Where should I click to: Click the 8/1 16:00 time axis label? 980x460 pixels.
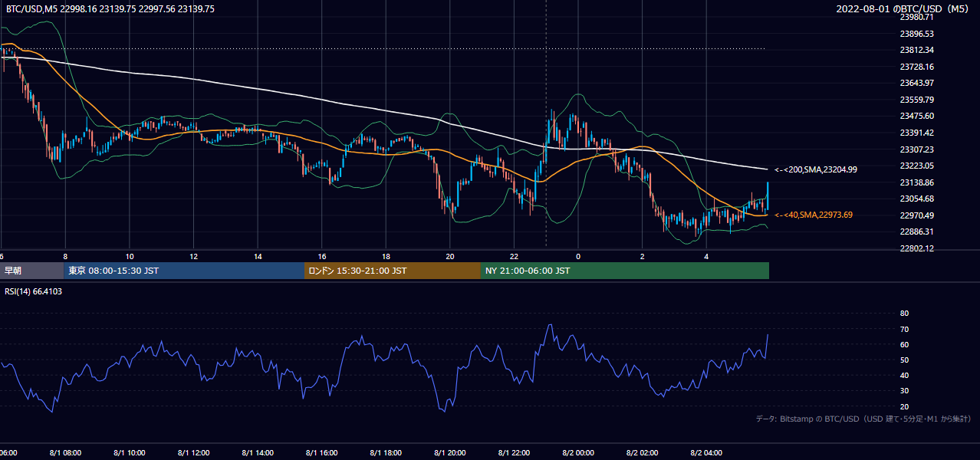point(322,453)
